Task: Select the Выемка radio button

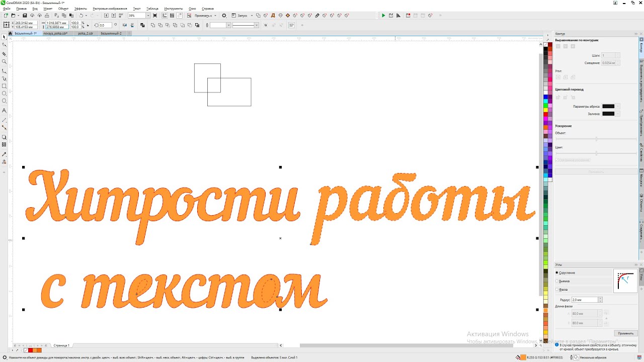Action: pyautogui.click(x=557, y=281)
